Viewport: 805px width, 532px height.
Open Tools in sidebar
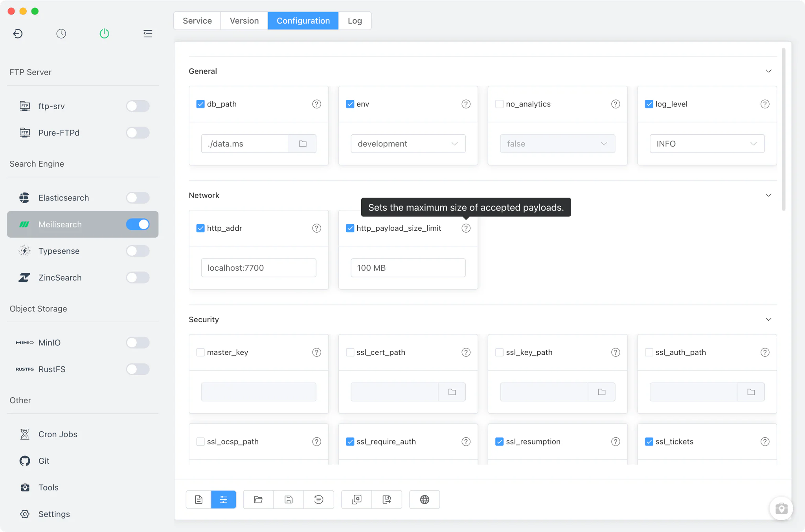click(83, 488)
